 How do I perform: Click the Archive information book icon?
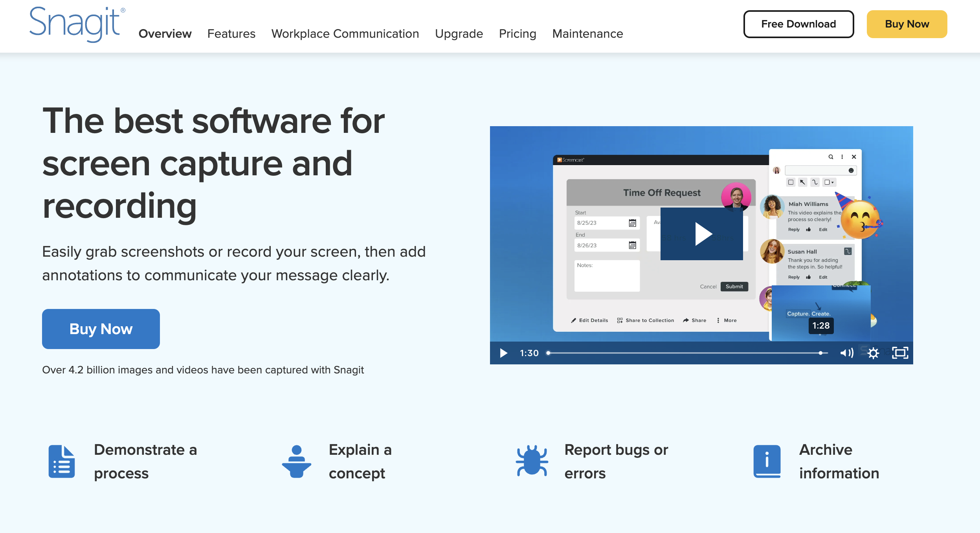point(767,461)
